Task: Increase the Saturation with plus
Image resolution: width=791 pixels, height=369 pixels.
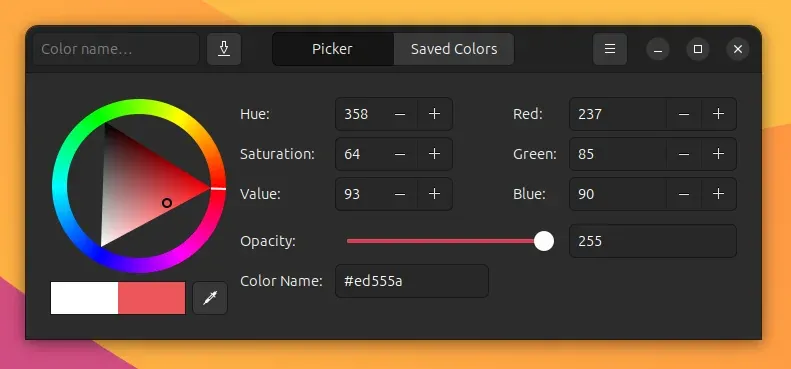Action: click(x=434, y=154)
